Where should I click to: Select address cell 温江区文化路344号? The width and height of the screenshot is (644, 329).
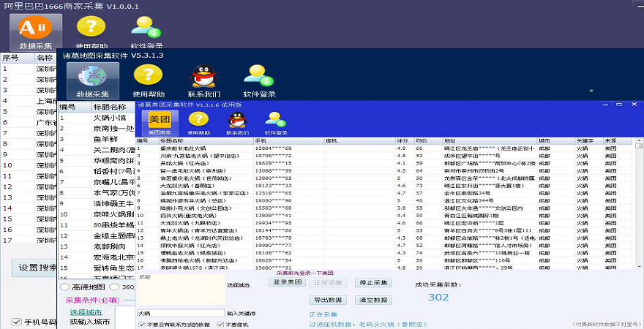490,200
